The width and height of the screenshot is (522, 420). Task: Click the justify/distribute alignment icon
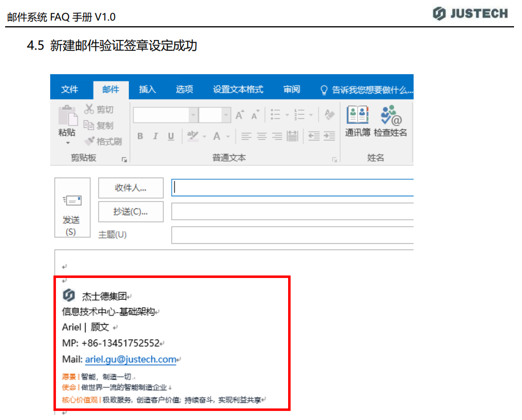pos(292,136)
